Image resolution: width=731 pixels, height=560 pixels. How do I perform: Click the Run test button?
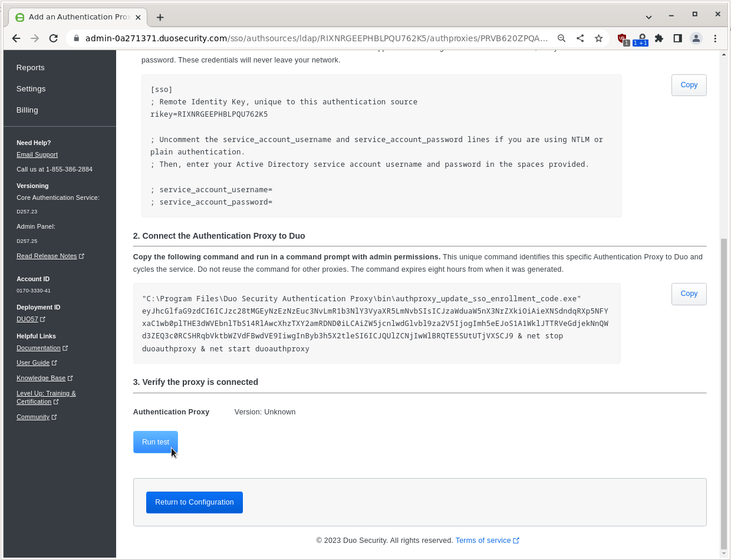[x=156, y=442]
